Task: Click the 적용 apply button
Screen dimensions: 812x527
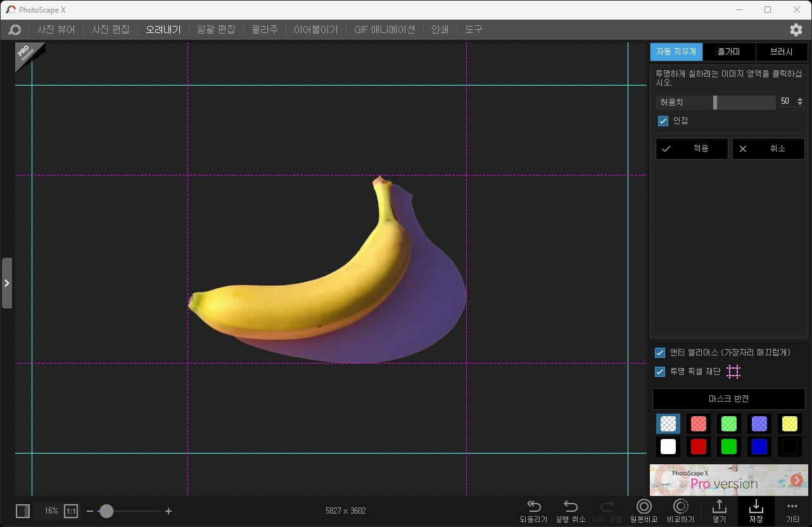Action: click(x=692, y=148)
